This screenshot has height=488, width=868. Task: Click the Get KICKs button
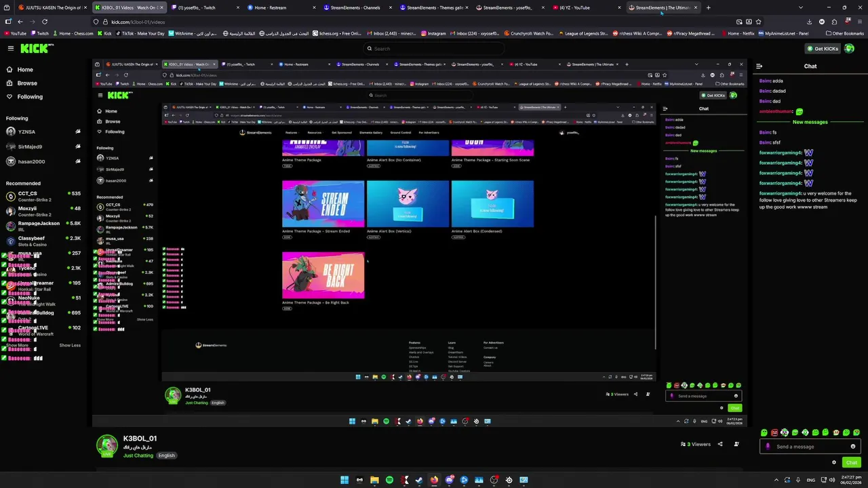pos(822,49)
